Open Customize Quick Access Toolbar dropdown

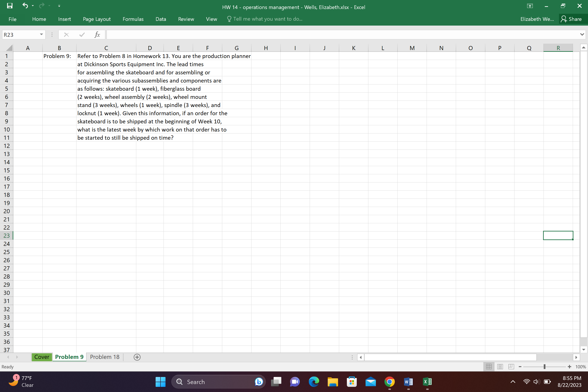pos(59,6)
